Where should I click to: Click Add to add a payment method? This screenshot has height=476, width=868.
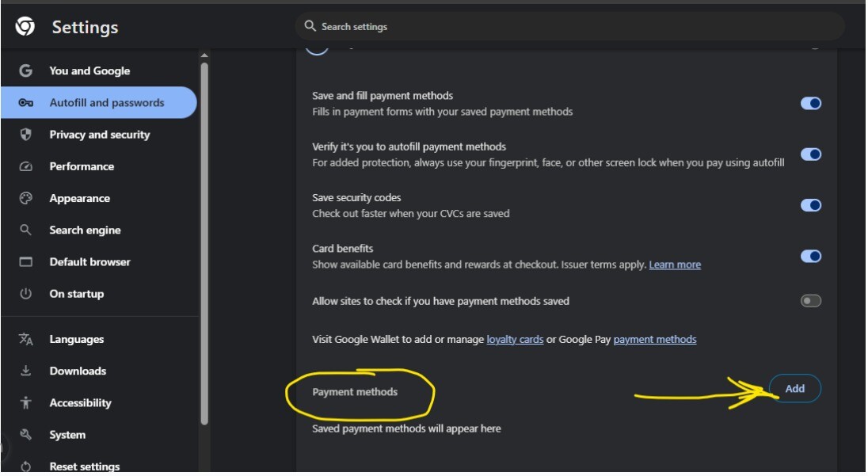tap(795, 389)
